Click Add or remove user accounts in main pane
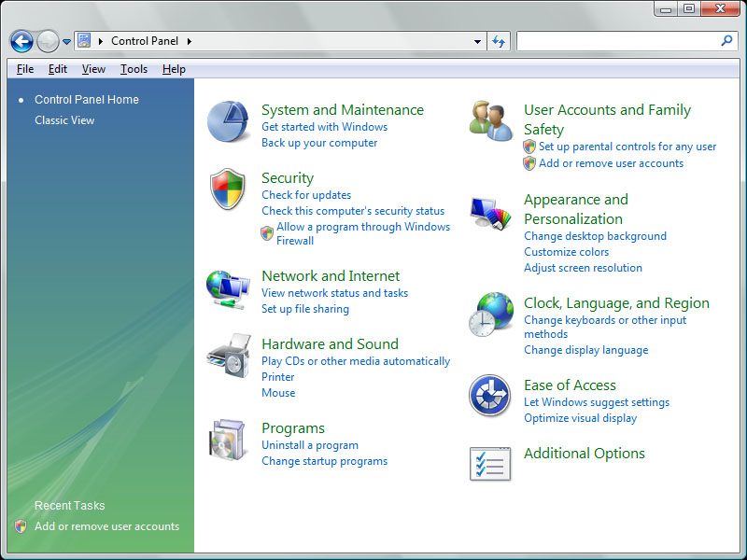The image size is (747, 560). point(612,163)
